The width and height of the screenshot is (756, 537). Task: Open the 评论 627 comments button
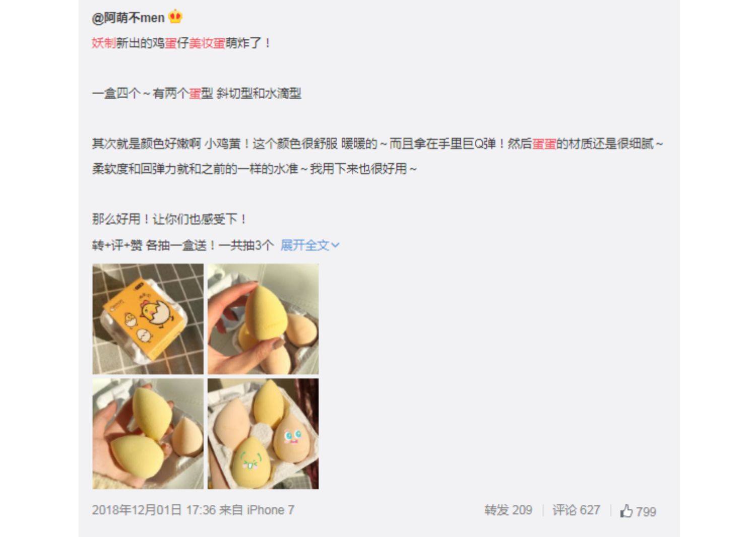(576, 510)
